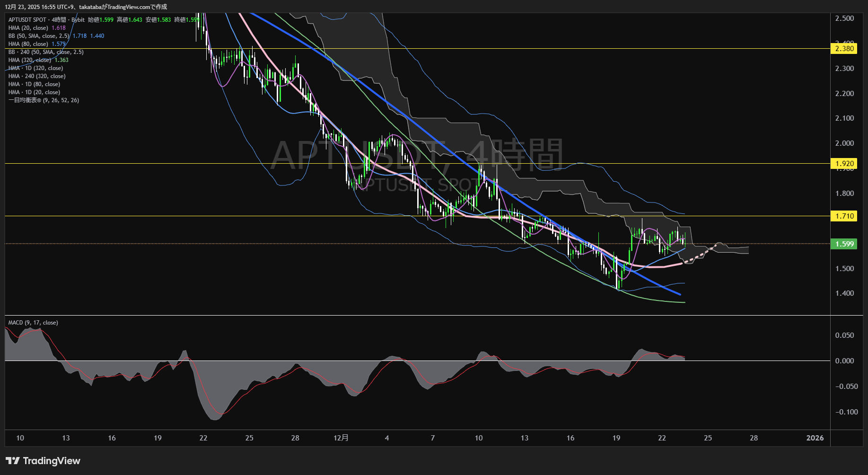Viewport: 868px width, 475px height.
Task: Click the 0.000 value on MACD scale
Action: [x=844, y=361]
